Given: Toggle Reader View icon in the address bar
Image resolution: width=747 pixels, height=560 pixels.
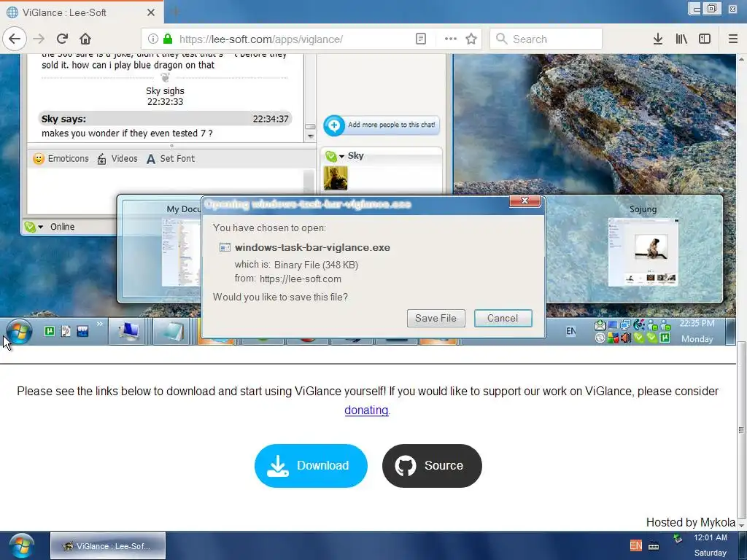Looking at the screenshot, I should [x=421, y=39].
